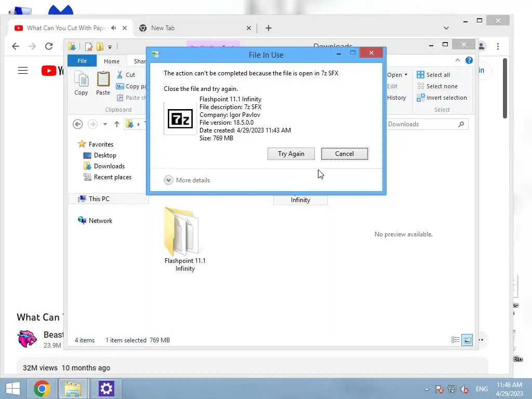Go up one folder level in Explorer
532x399 pixels.
click(x=117, y=124)
